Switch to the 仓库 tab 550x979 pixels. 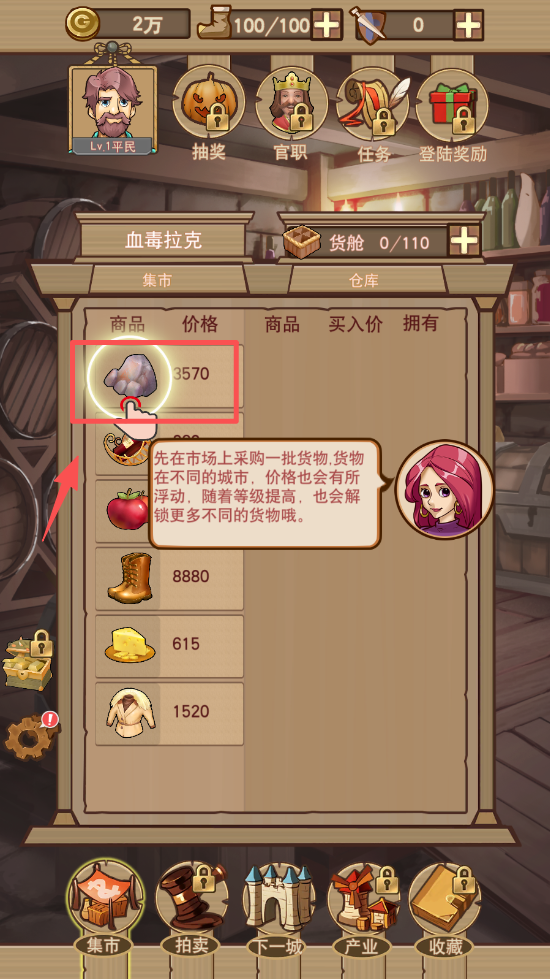click(365, 280)
